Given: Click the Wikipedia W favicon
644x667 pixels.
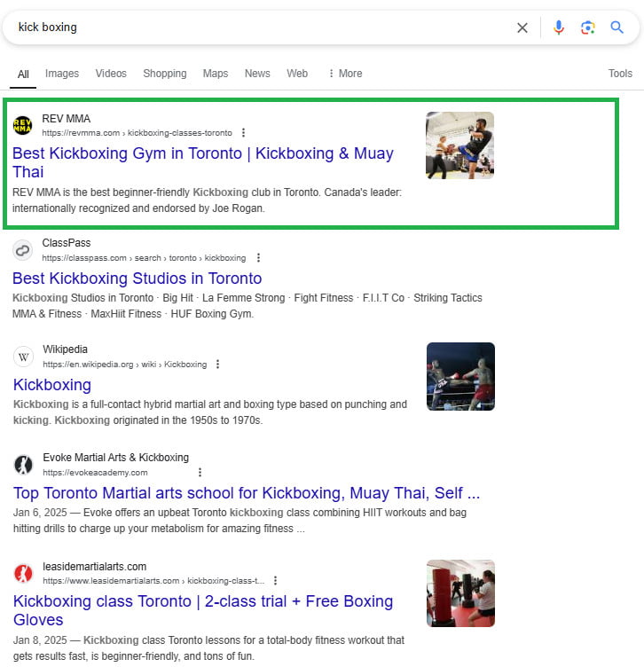Looking at the screenshot, I should pos(23,357).
